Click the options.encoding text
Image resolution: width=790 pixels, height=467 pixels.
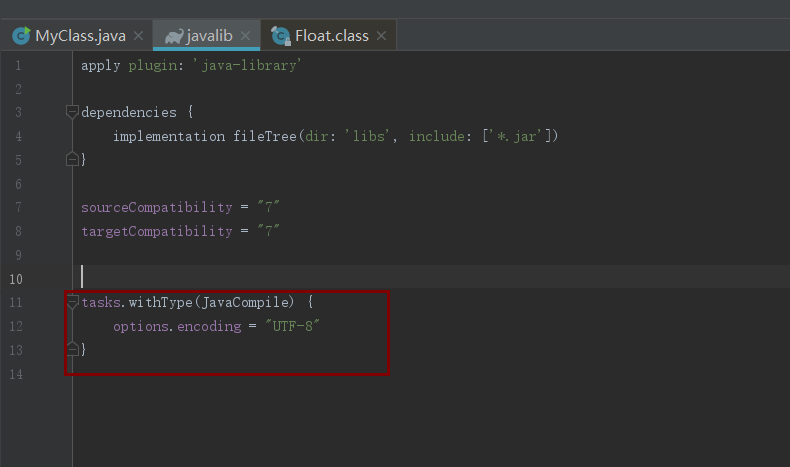coord(177,326)
